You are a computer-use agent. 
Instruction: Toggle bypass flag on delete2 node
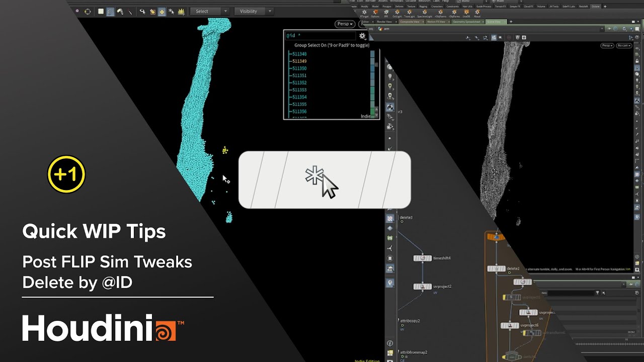[490, 268]
